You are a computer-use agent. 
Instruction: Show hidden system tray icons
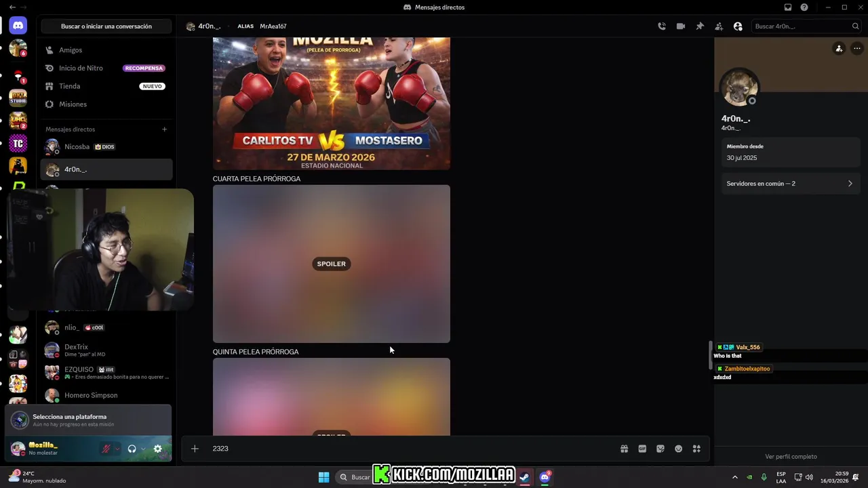coord(734,477)
